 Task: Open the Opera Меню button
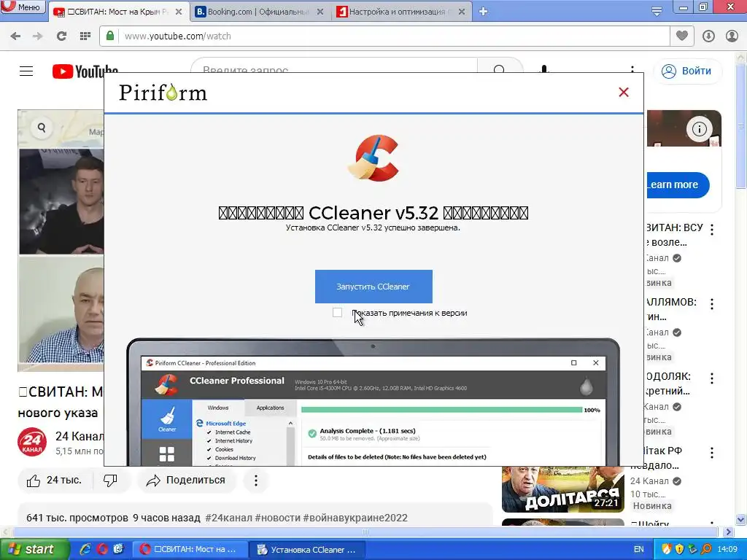point(23,7)
